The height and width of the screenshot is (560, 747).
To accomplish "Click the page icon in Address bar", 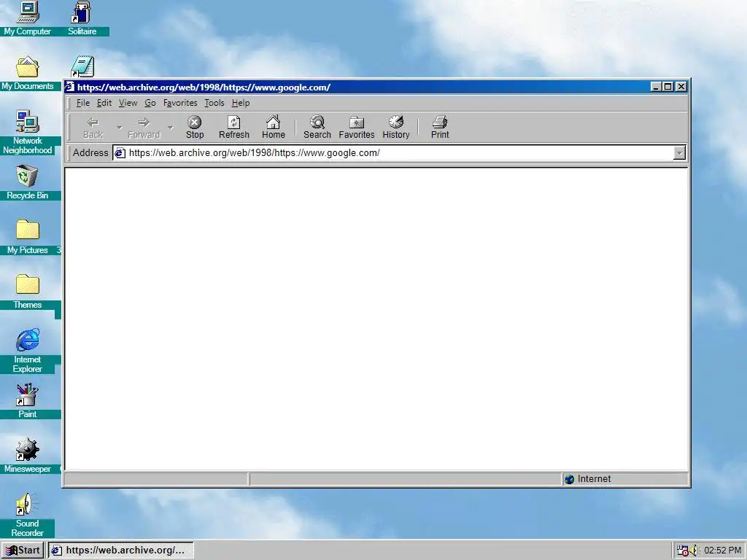I will pos(120,153).
